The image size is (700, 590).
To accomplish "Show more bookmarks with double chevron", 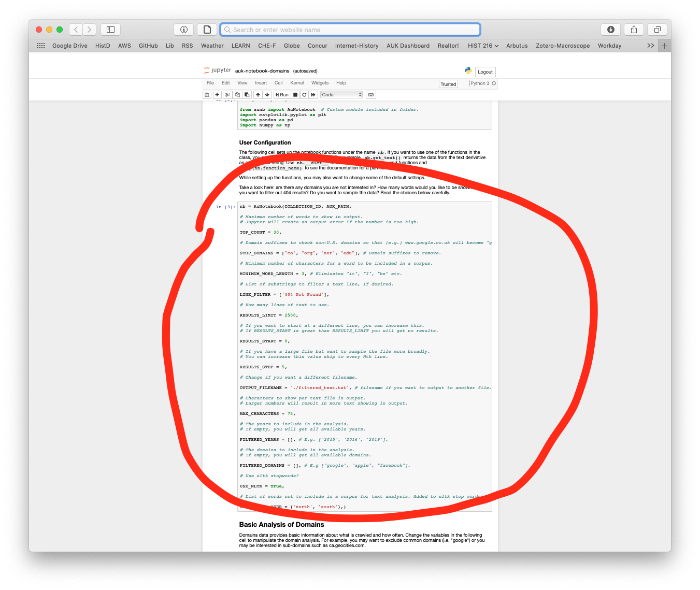I will [x=651, y=46].
